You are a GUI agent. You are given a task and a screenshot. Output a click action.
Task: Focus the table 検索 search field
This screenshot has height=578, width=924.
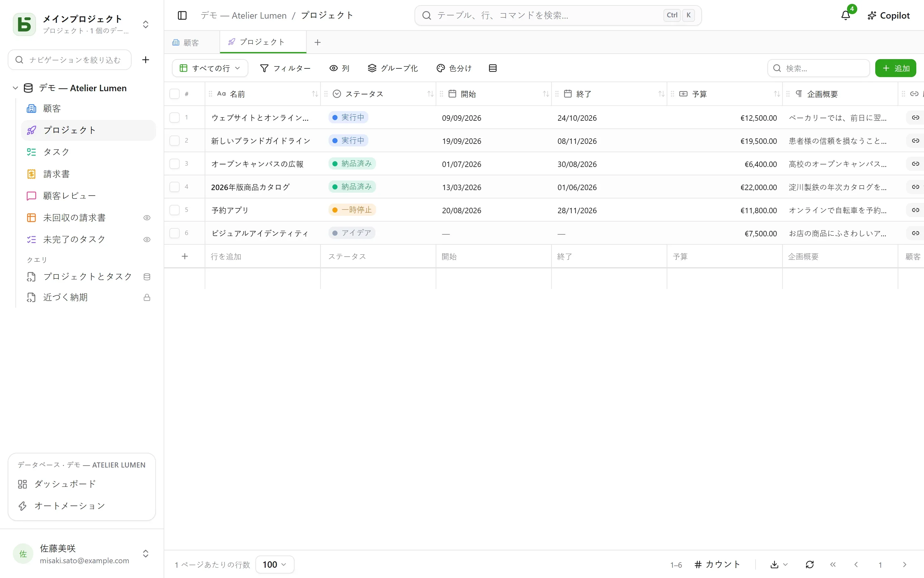[x=819, y=68]
